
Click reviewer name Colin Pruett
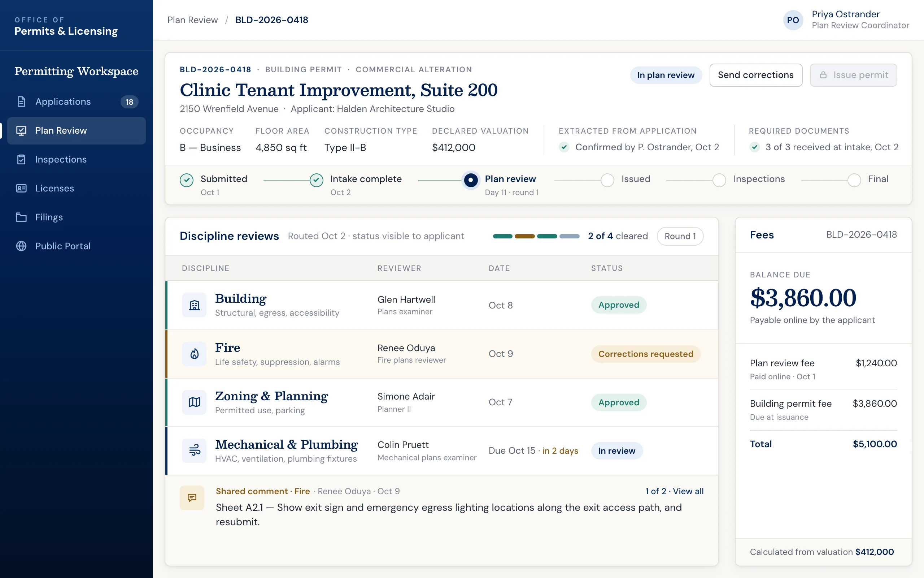click(x=403, y=445)
